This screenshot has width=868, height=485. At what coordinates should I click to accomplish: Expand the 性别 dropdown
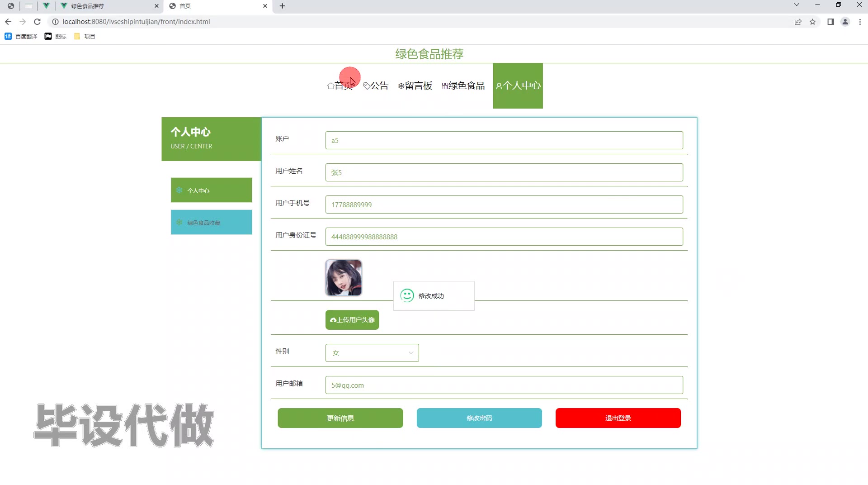pyautogui.click(x=372, y=353)
